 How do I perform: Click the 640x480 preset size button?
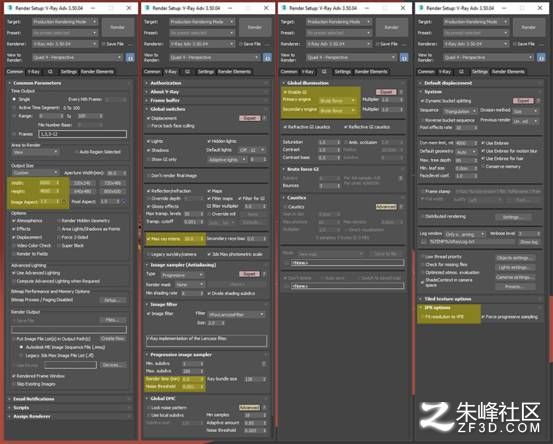(x=83, y=191)
